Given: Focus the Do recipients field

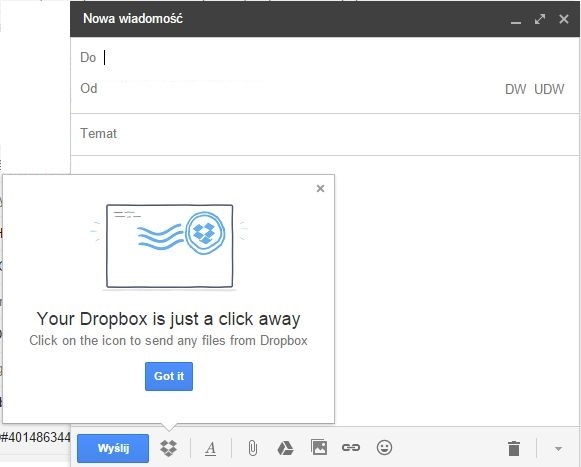Looking at the screenshot, I should [x=325, y=58].
